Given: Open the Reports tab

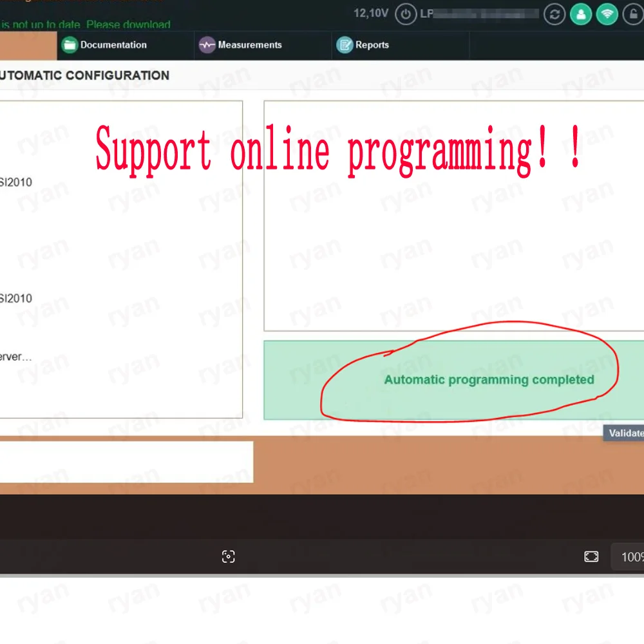Looking at the screenshot, I should [401, 45].
